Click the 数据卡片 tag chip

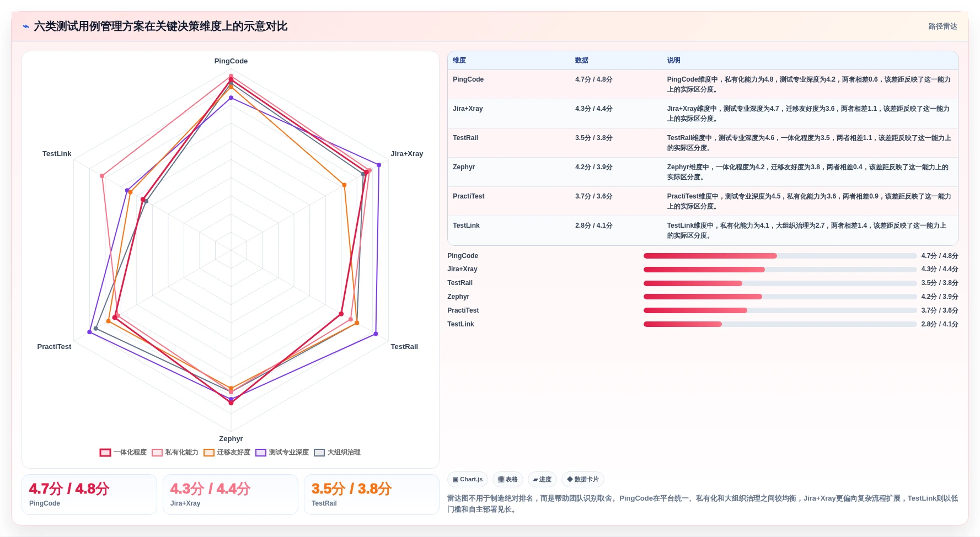(x=583, y=480)
